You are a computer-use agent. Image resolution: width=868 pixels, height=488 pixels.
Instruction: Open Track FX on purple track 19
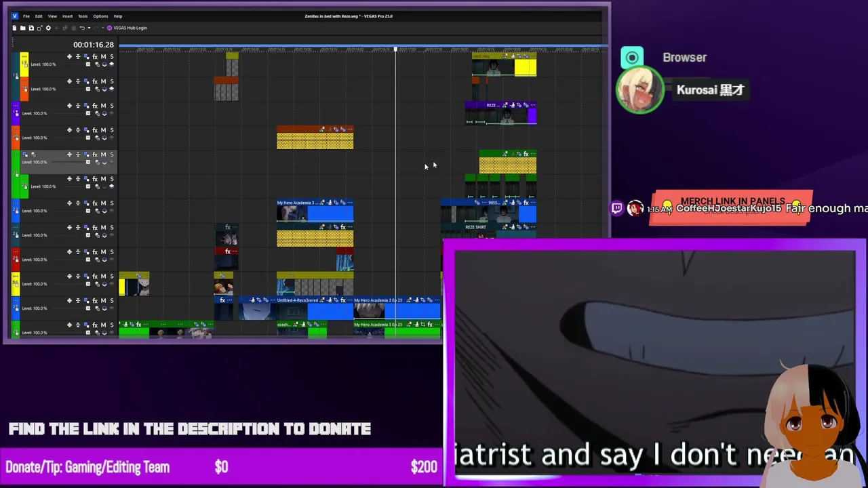[x=95, y=106]
